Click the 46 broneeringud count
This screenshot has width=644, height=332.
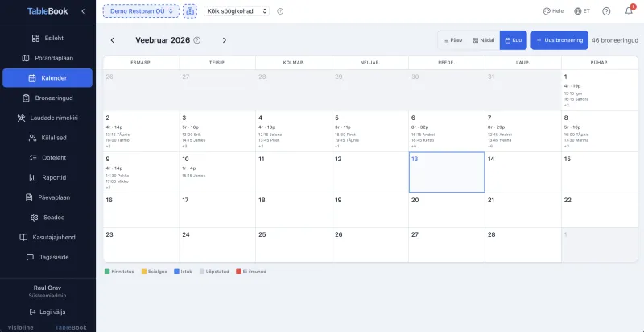pyautogui.click(x=615, y=40)
